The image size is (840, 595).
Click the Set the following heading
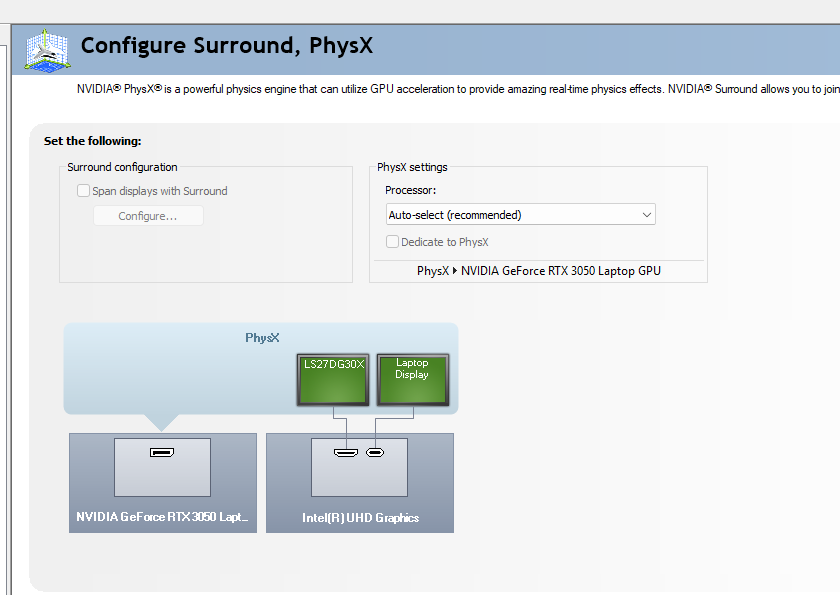[x=93, y=141]
